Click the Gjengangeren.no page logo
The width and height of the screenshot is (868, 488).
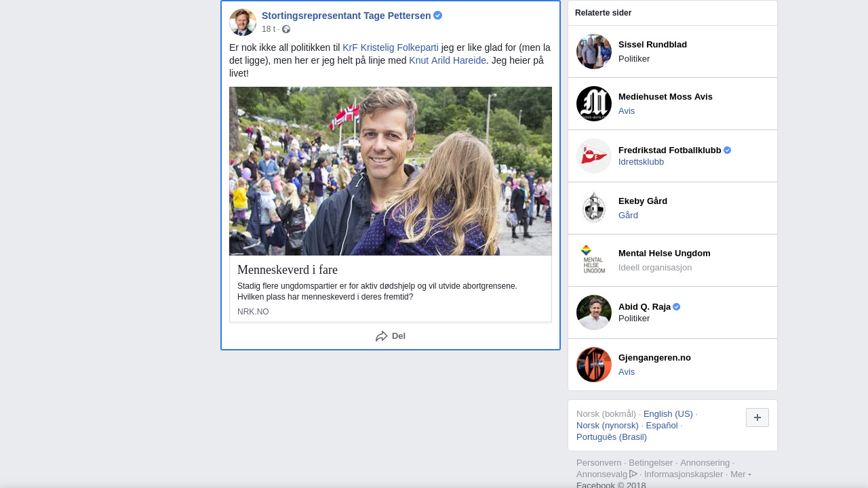(594, 365)
